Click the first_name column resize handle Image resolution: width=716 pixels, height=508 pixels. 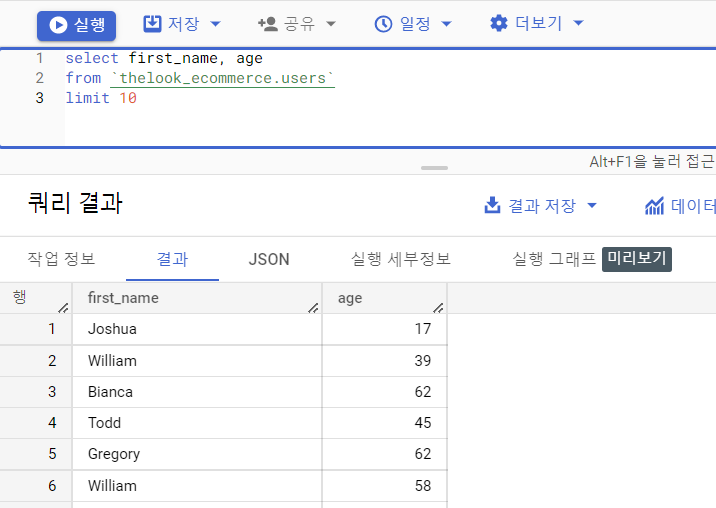coord(313,308)
